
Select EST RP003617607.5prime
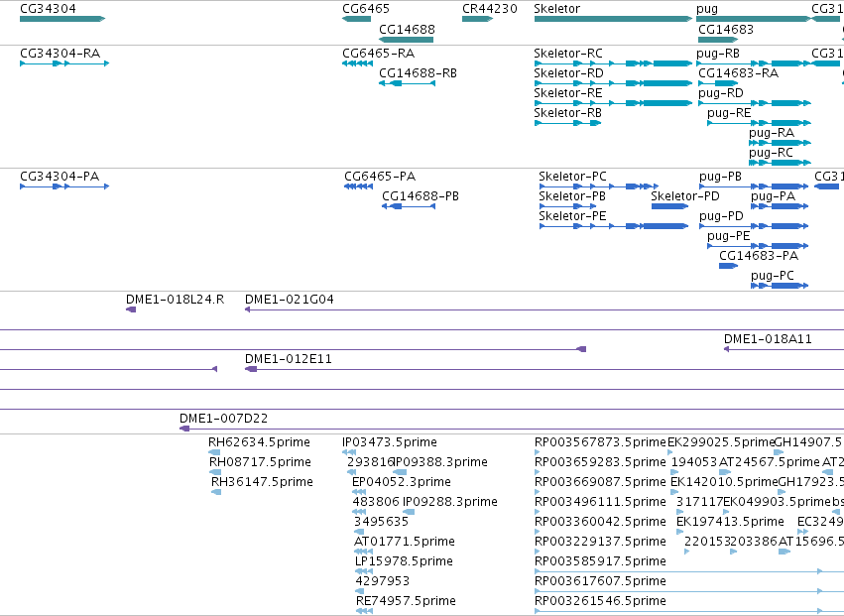tap(600, 582)
